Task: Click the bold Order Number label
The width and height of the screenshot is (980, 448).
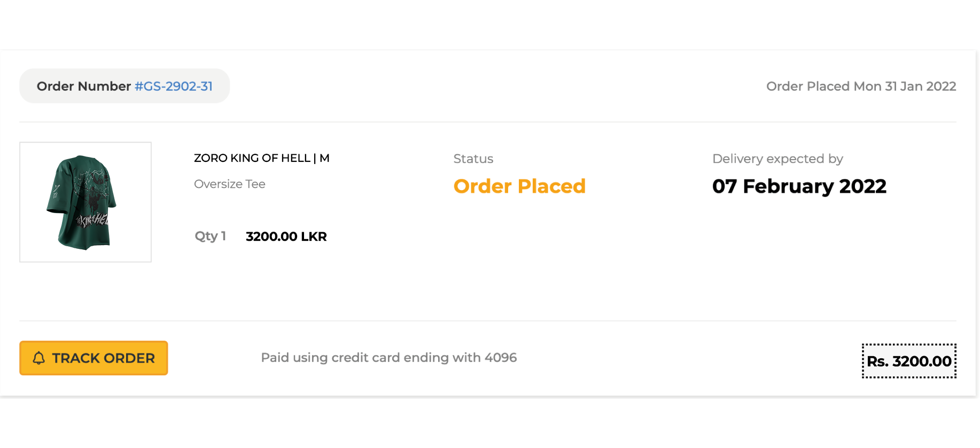Action: [84, 87]
